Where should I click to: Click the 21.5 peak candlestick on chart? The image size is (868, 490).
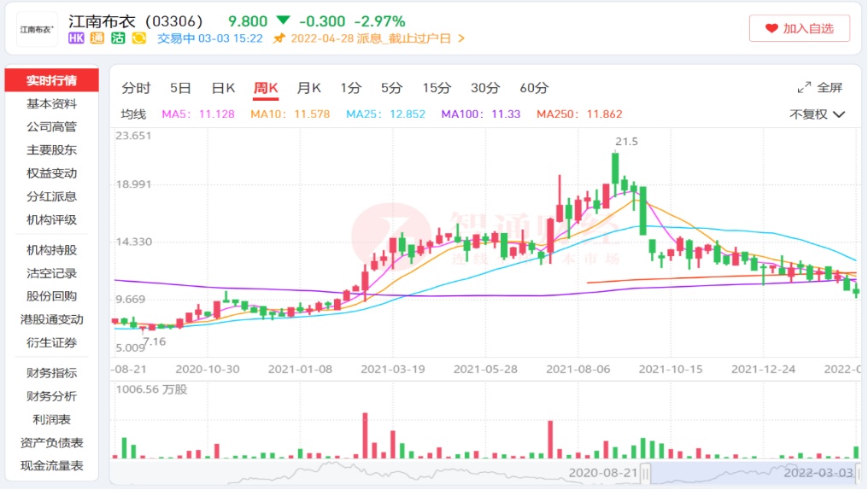point(615,169)
